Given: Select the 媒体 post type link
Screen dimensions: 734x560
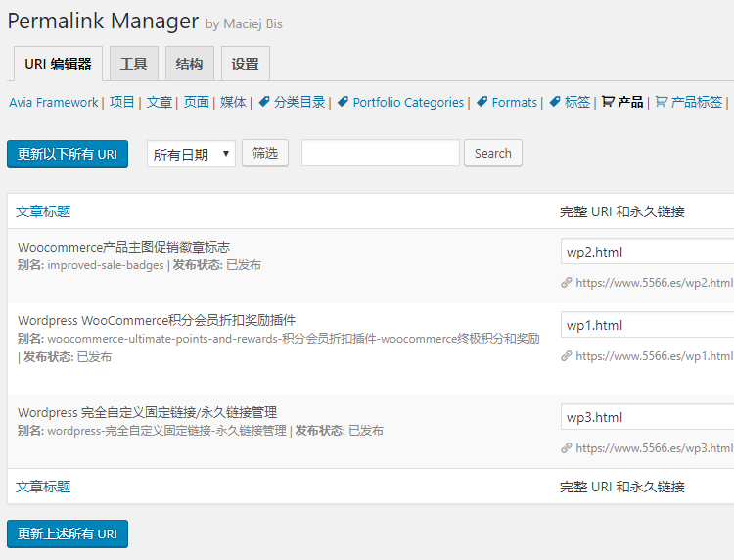Looking at the screenshot, I should click(x=233, y=102).
